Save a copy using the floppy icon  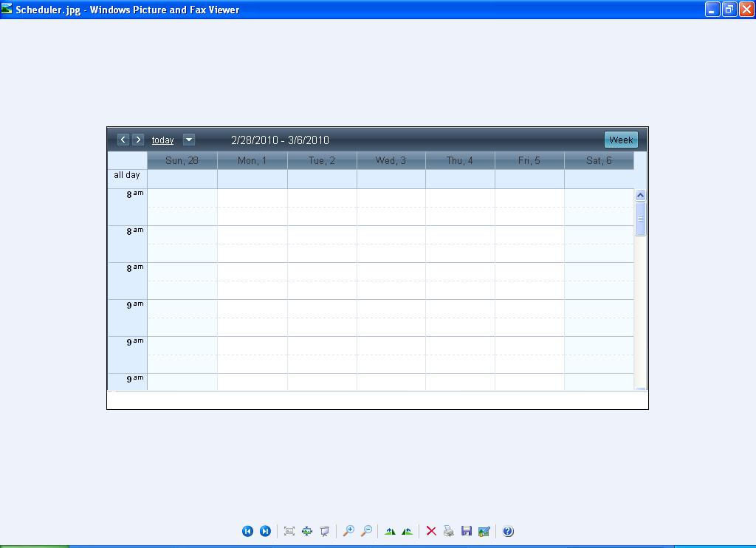tap(467, 531)
